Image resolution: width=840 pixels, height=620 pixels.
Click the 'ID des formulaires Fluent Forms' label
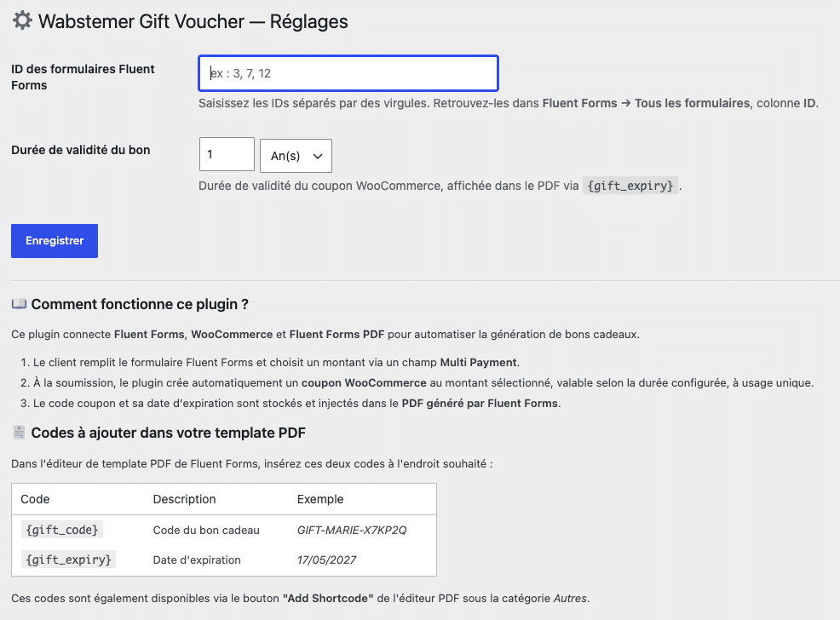[x=83, y=77]
